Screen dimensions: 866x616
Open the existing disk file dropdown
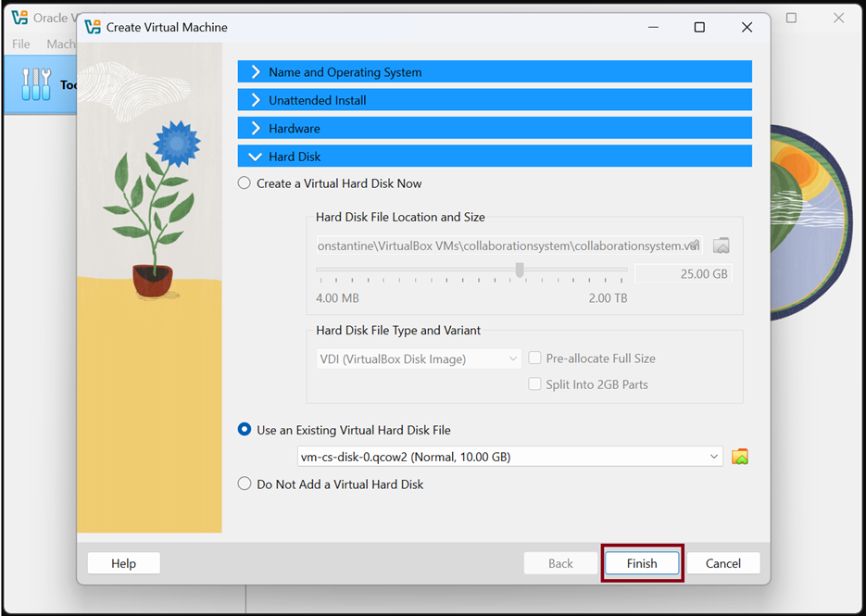[x=509, y=457]
